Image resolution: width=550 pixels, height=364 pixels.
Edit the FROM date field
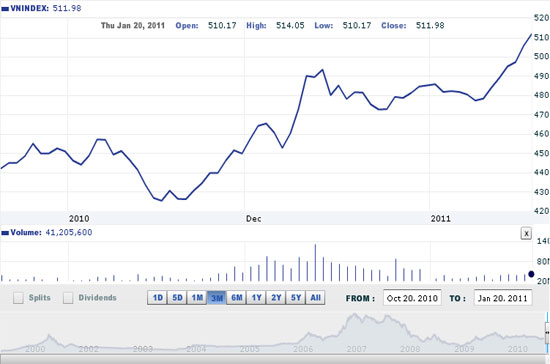coord(412,298)
